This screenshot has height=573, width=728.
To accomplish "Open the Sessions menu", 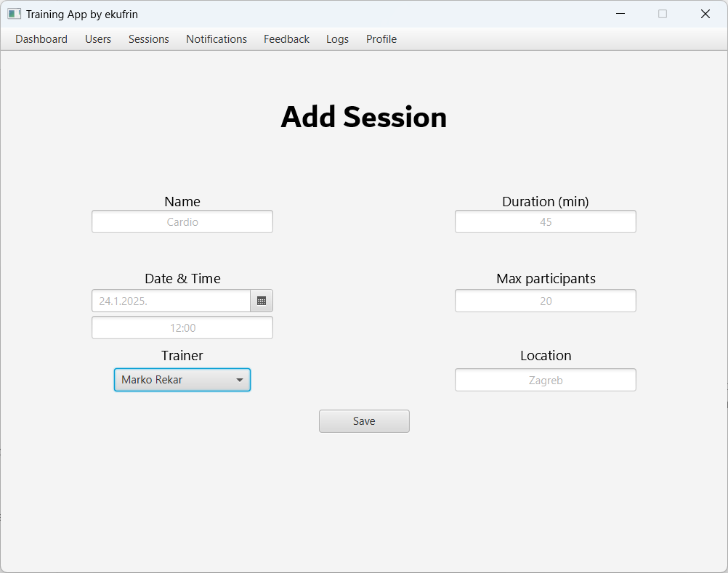I will click(x=148, y=39).
